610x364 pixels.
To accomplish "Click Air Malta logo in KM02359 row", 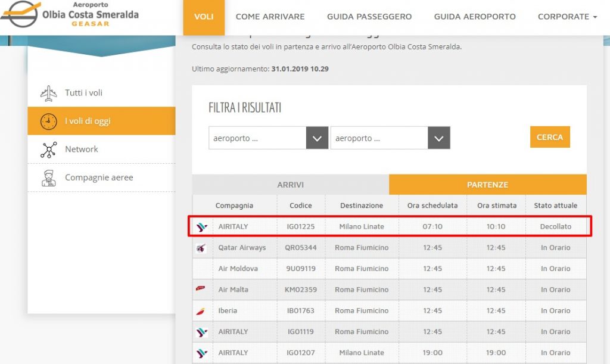I will pos(200,288).
